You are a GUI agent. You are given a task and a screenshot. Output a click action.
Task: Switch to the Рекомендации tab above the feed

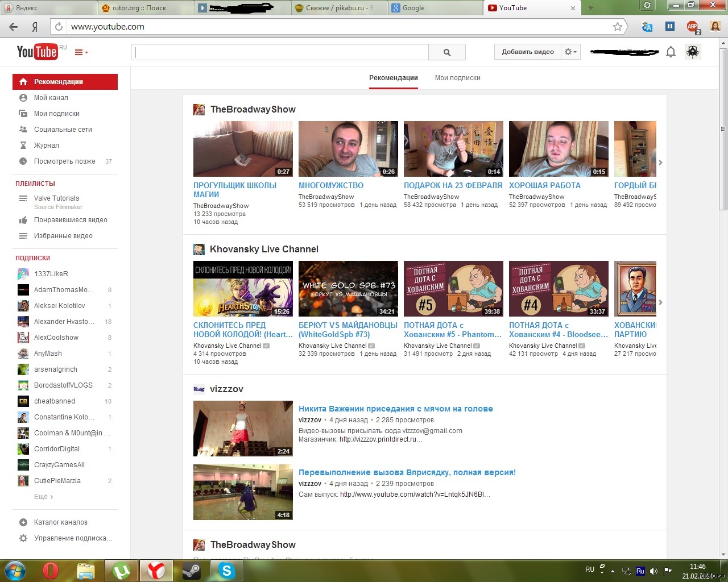(x=393, y=78)
